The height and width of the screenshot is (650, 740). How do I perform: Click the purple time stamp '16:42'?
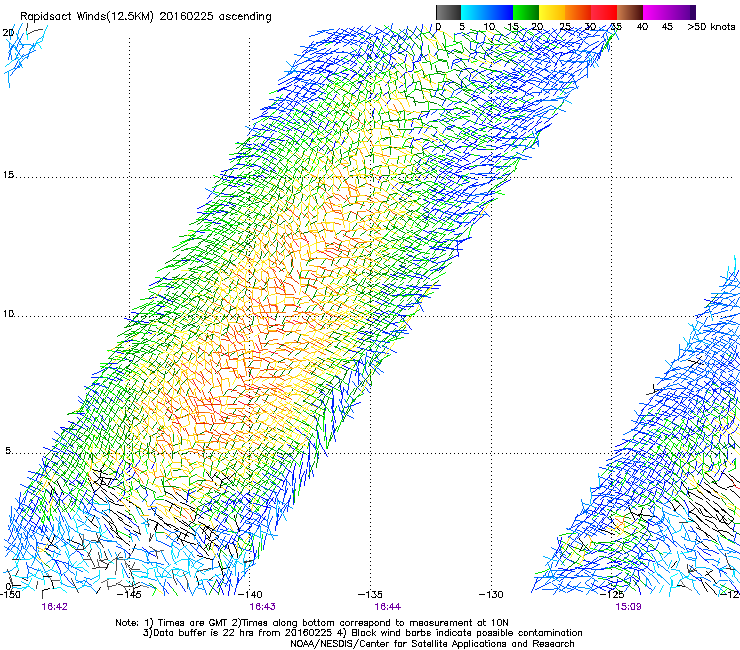tap(54, 607)
